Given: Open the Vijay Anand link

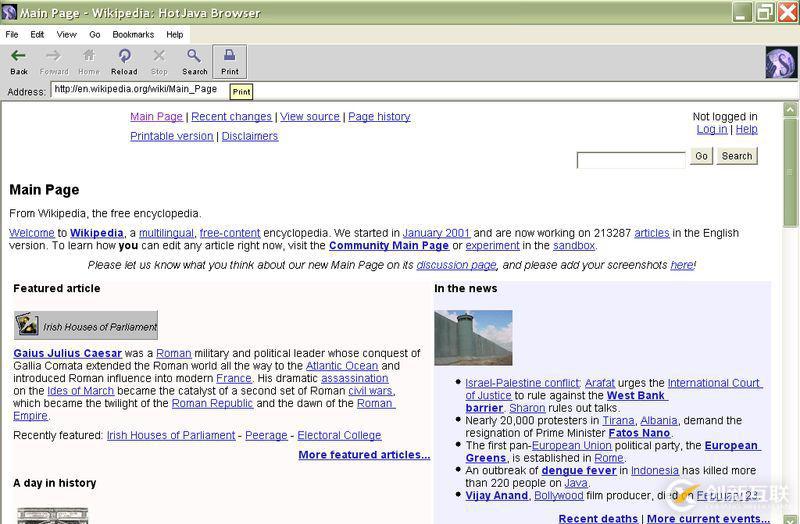Looking at the screenshot, I should click(x=496, y=495).
